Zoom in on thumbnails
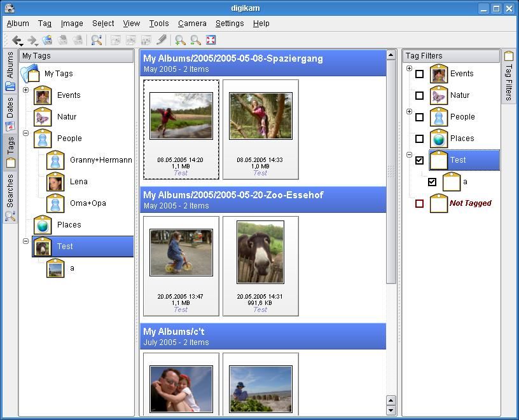This screenshot has width=519, height=420. point(180,40)
